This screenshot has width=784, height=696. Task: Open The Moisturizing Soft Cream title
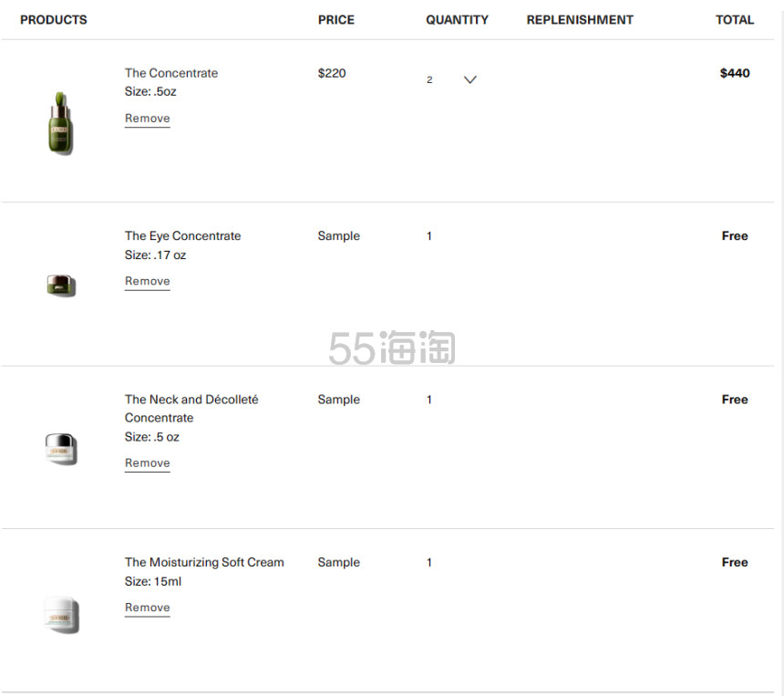click(x=204, y=563)
